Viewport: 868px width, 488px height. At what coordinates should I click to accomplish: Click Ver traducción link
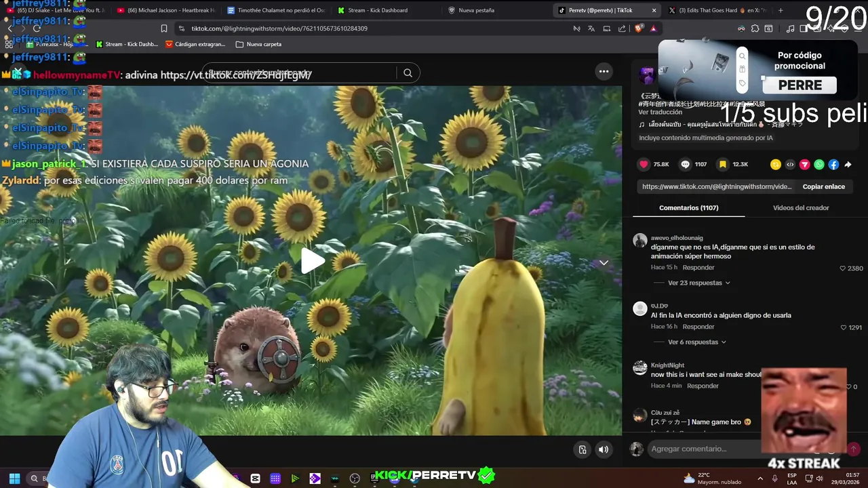click(x=660, y=112)
